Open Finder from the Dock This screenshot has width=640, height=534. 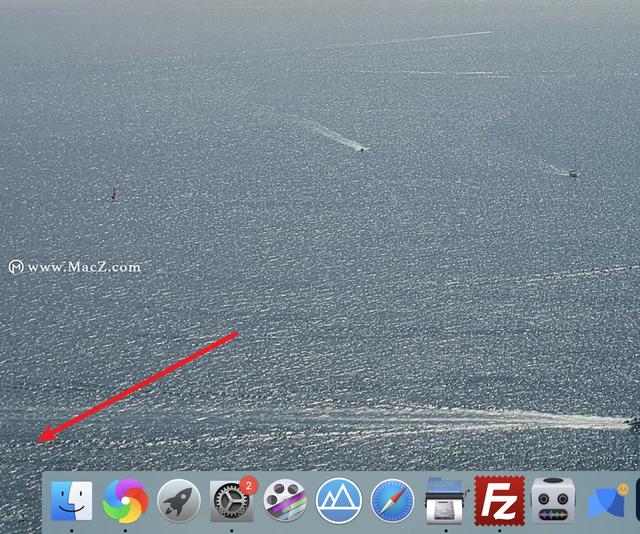pos(71,501)
